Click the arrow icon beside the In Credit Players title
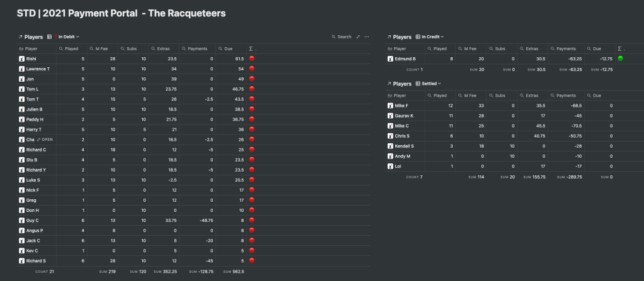 (x=389, y=37)
